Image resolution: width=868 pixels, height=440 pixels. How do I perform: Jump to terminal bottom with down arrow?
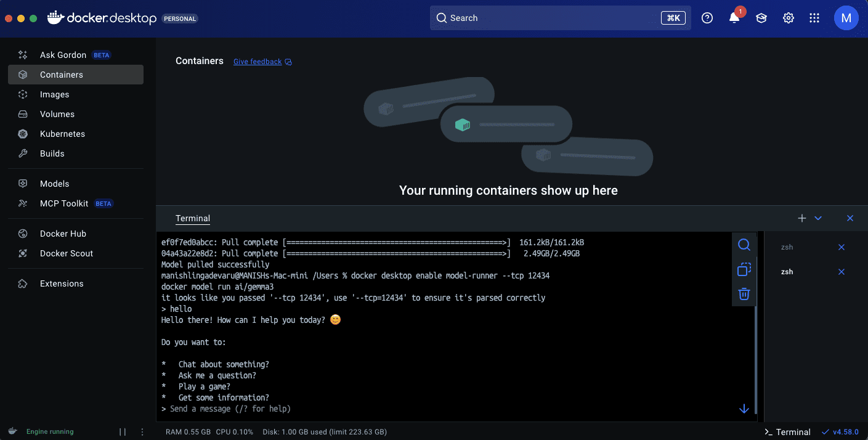tap(744, 409)
